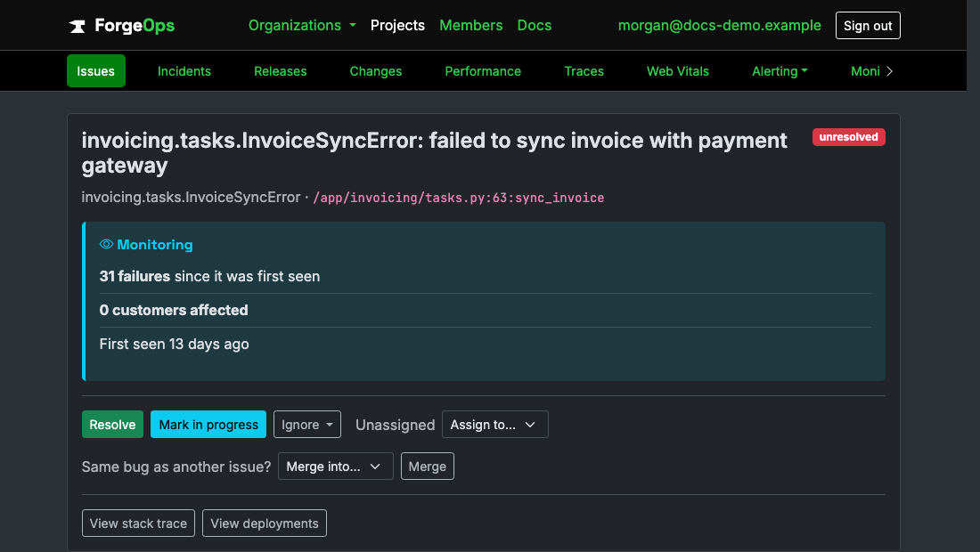
Task: Click the unresolved status badge
Action: pyautogui.click(x=848, y=137)
